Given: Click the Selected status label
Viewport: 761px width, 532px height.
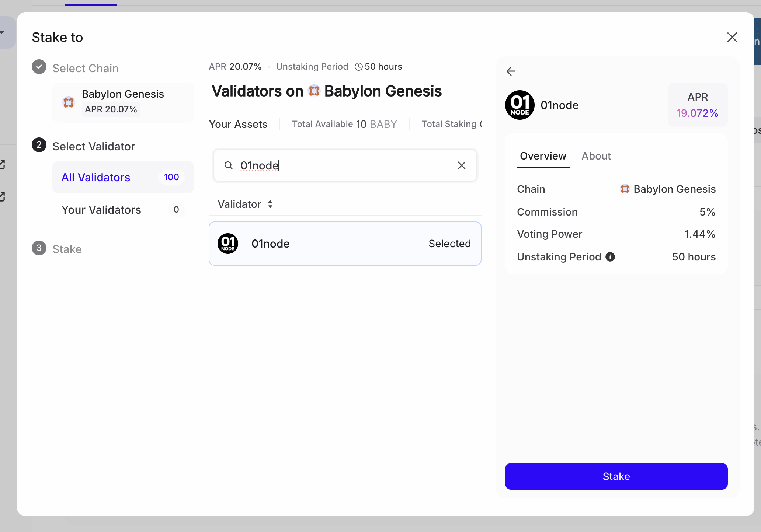Looking at the screenshot, I should click(x=450, y=244).
